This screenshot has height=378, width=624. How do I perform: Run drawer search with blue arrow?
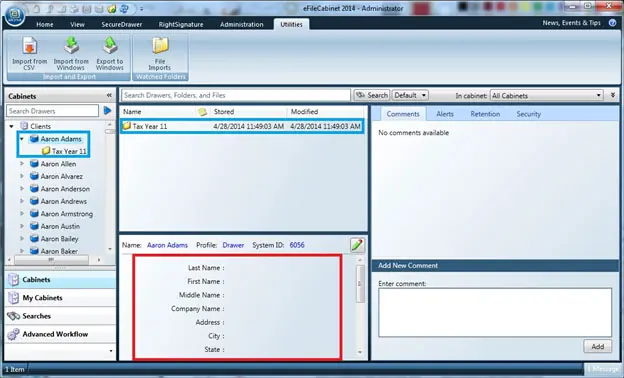tap(107, 111)
